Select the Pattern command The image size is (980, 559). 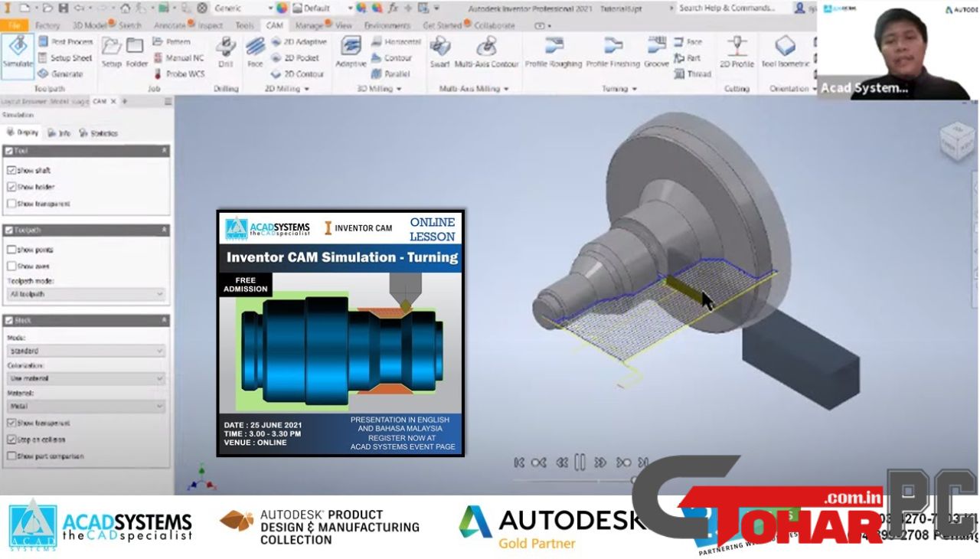pyautogui.click(x=171, y=41)
